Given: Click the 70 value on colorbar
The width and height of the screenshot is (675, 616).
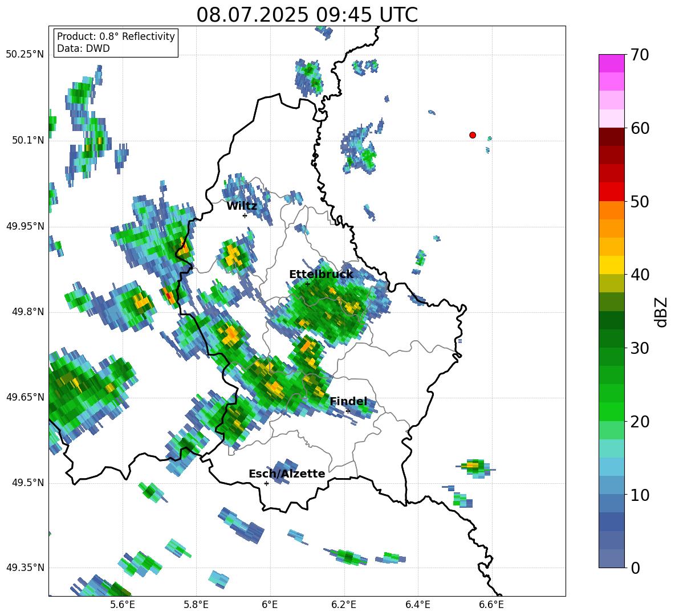Looking at the screenshot, I should click(639, 55).
